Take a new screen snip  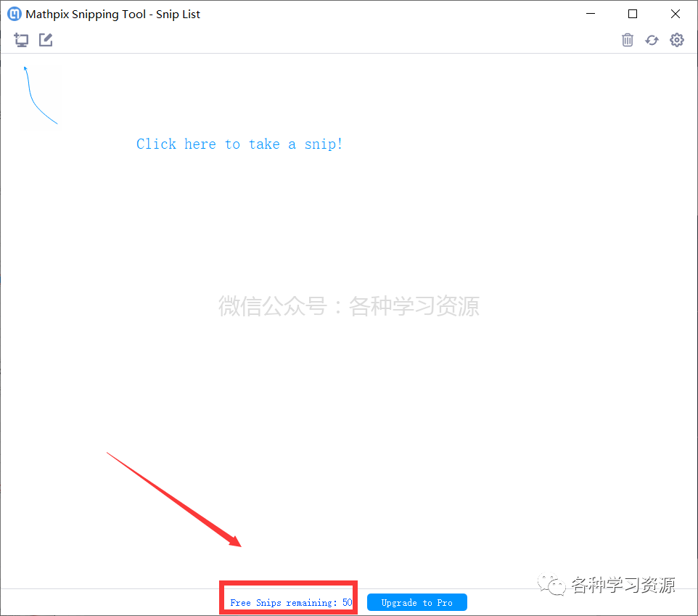point(21,40)
